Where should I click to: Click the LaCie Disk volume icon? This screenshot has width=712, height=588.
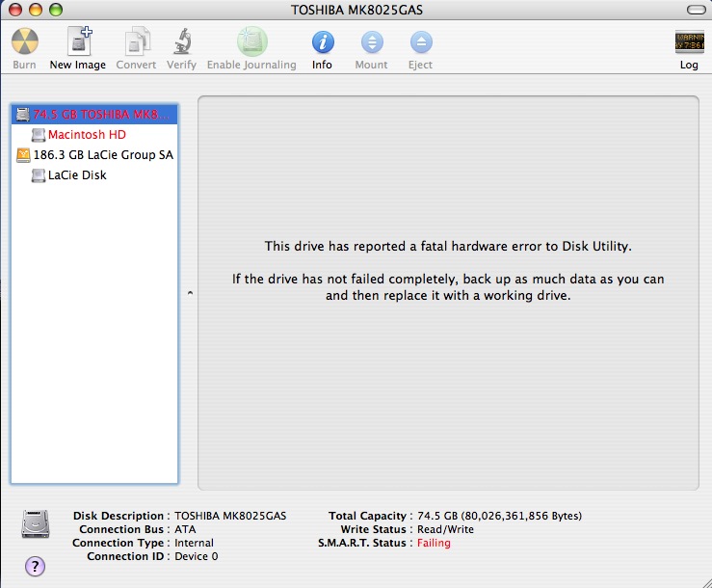[x=39, y=174]
